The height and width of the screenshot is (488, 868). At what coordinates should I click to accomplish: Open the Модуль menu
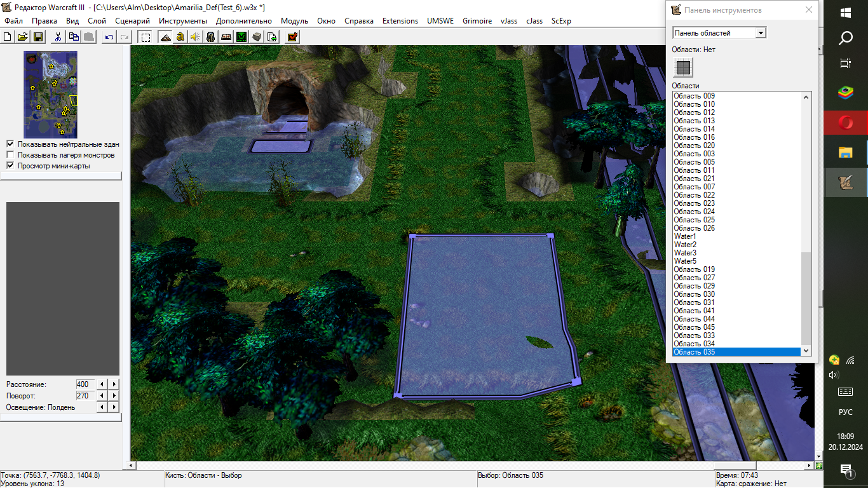pyautogui.click(x=294, y=21)
